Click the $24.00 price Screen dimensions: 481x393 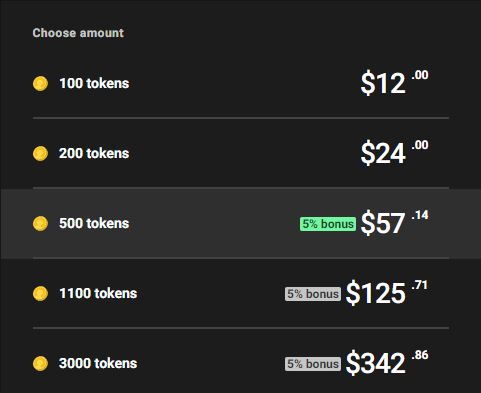tap(394, 152)
